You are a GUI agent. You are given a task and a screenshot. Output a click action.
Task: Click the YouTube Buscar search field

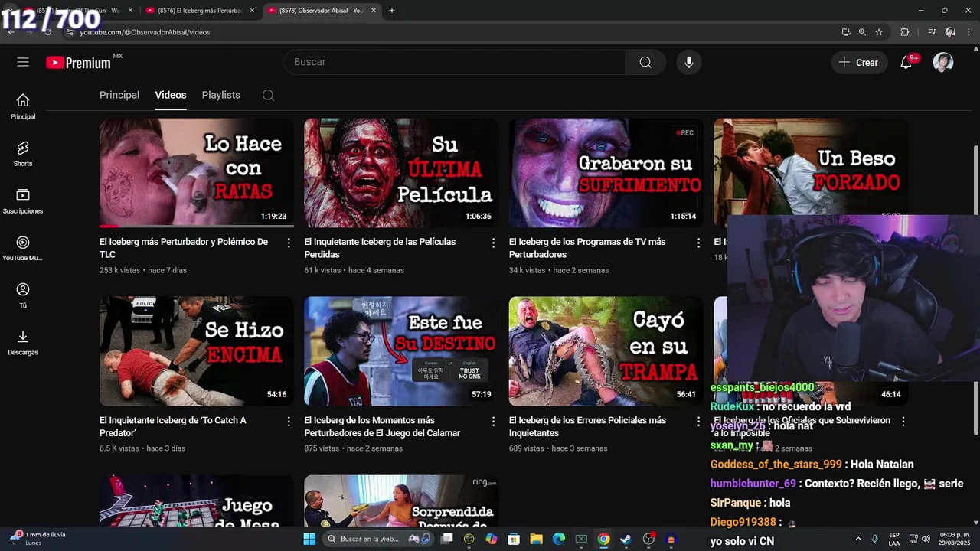tap(455, 62)
